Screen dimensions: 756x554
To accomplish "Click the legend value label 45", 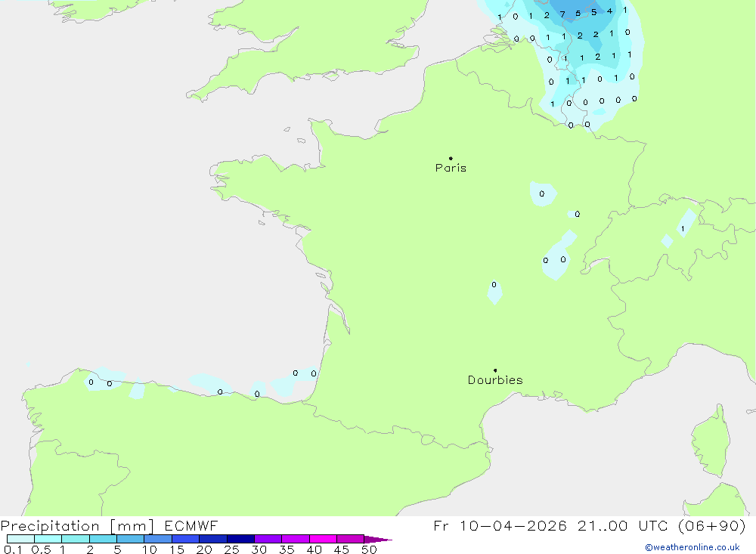I will 341,549.
